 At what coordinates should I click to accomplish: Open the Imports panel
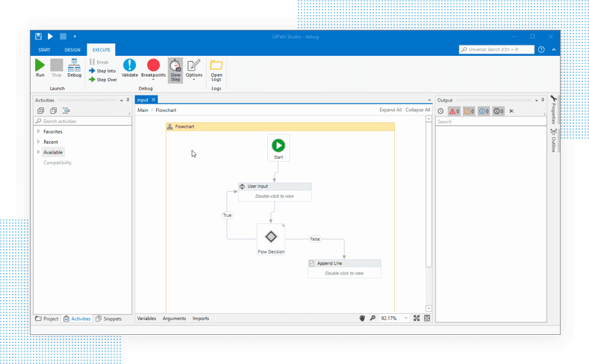pos(201,318)
